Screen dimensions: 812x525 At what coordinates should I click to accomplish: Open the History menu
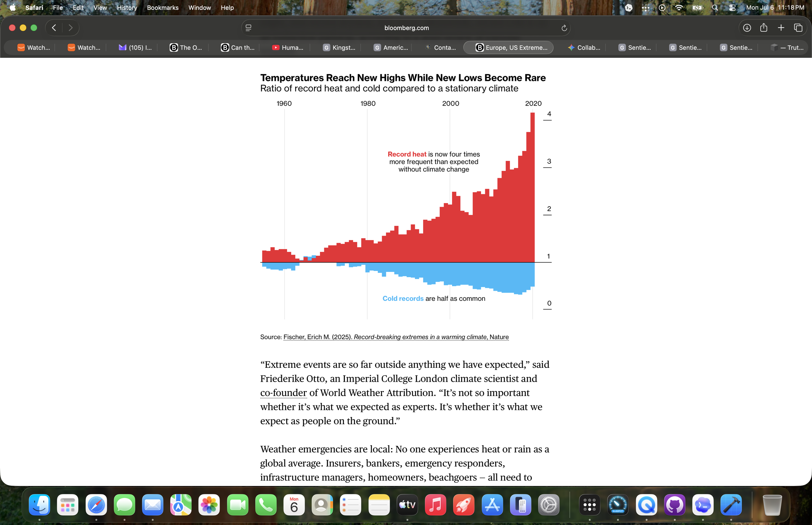(127, 7)
